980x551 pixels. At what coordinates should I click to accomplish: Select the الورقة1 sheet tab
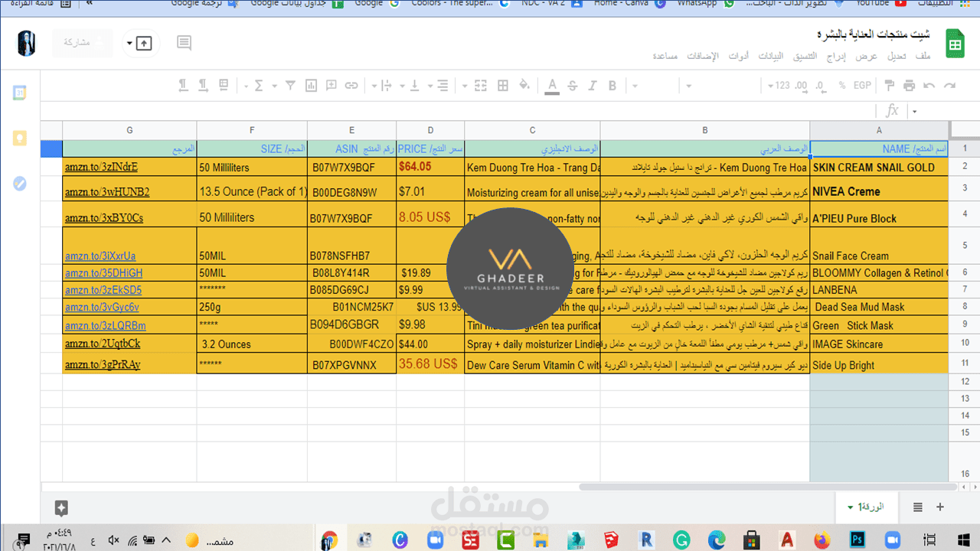(x=867, y=507)
